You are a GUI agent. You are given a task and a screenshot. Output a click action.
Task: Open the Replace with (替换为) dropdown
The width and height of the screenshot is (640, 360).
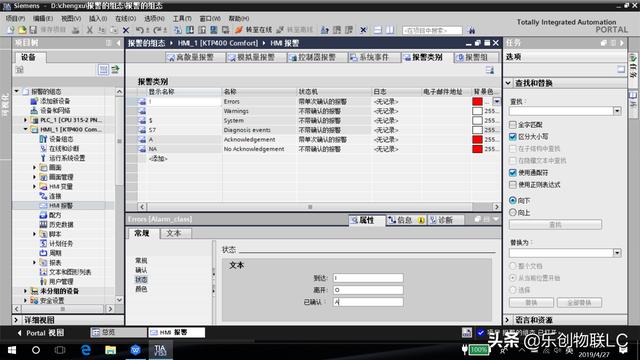point(617,253)
